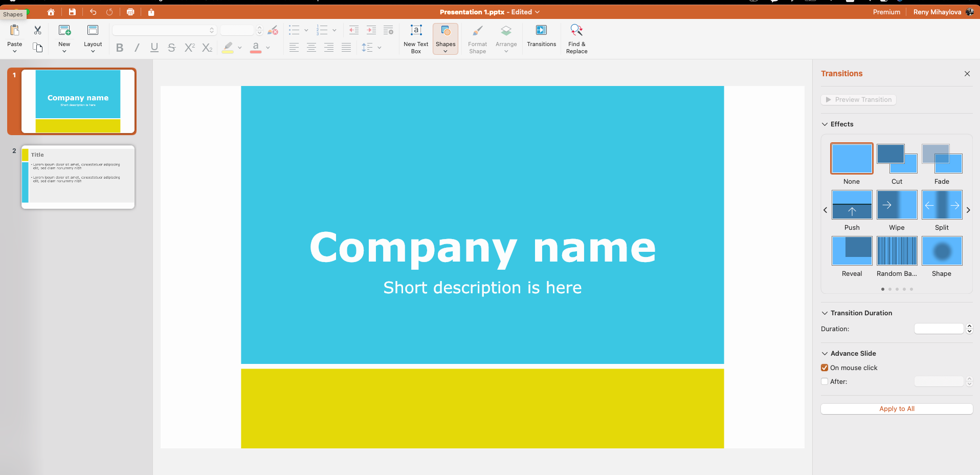
Task: Click the Premium menu item
Action: point(886,12)
